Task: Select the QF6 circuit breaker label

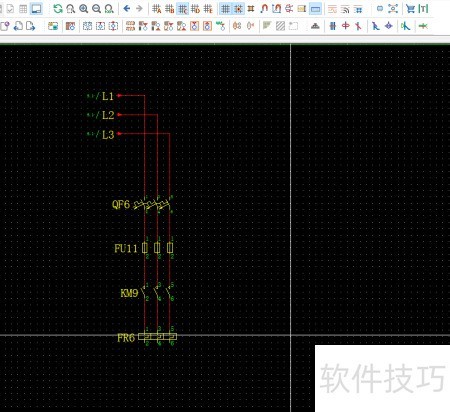Action: coord(121,204)
